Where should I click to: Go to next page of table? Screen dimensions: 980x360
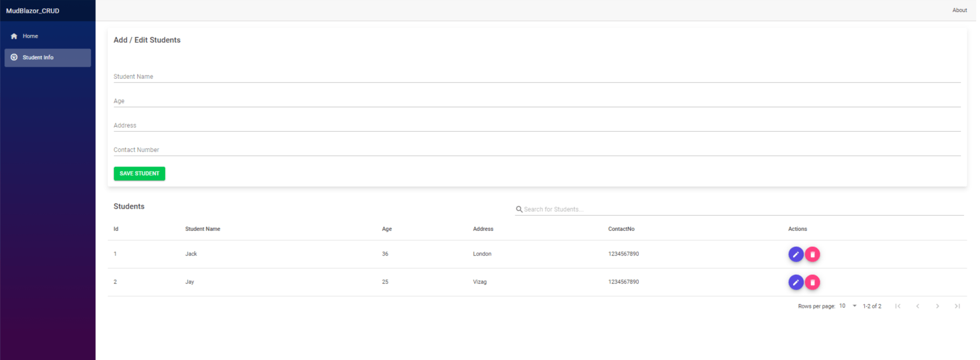coord(937,307)
